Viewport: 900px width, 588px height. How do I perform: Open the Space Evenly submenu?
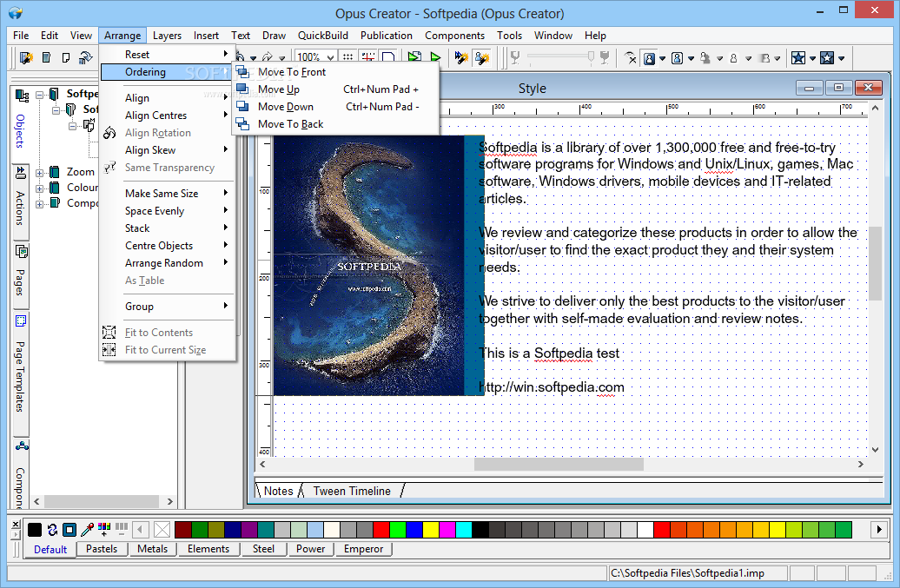[x=168, y=211]
